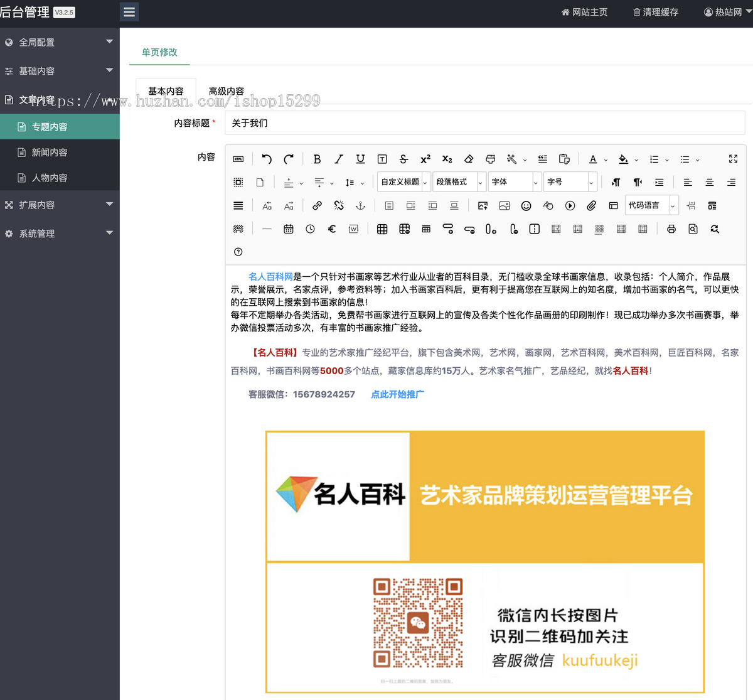Click the print icon
The image size is (753, 700).
click(x=671, y=229)
